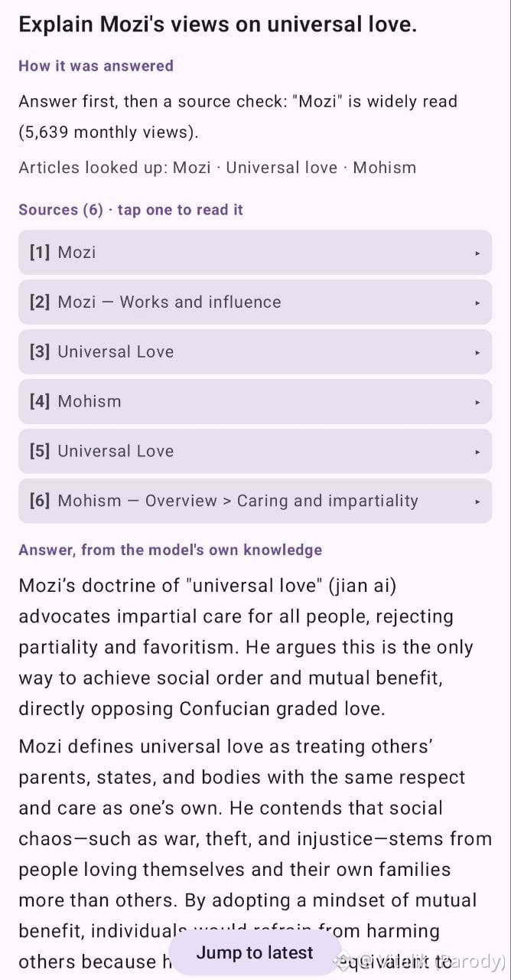The height and width of the screenshot is (980, 511).
Task: Click the Jump to latest button
Action: point(255,953)
